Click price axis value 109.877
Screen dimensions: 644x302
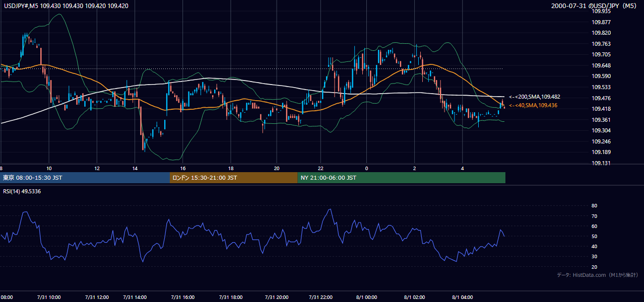[601, 22]
